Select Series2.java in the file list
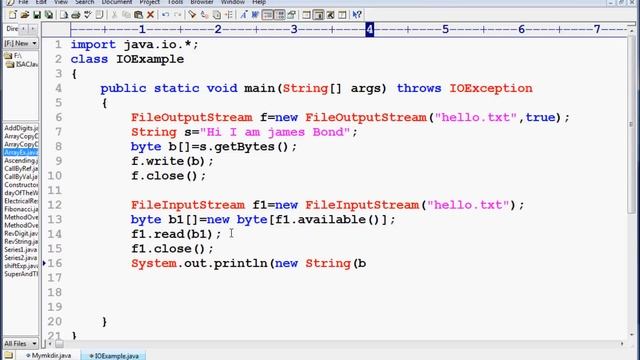The height and width of the screenshot is (360, 640). (21, 258)
